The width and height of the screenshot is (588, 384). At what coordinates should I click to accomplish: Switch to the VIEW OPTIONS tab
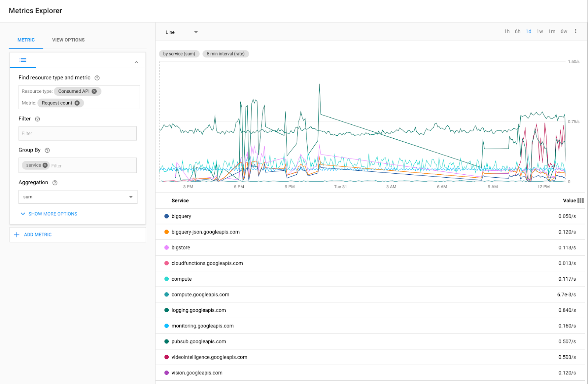point(68,40)
